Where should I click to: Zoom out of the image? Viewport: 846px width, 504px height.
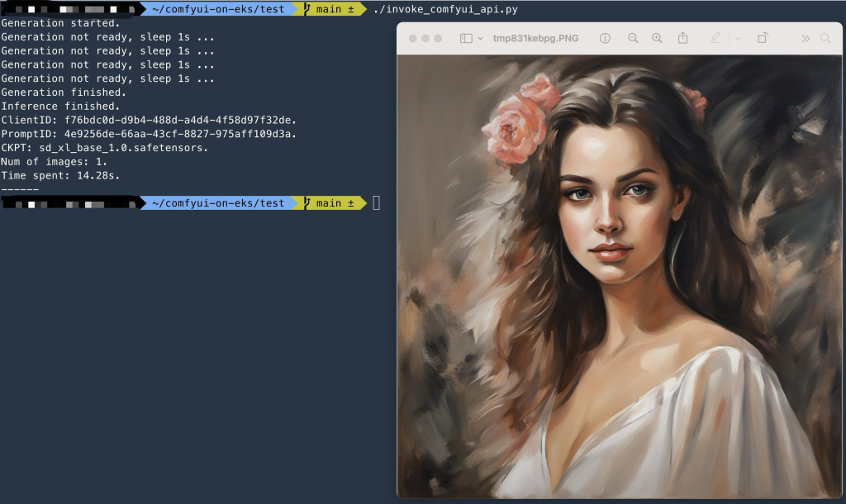[x=633, y=37]
